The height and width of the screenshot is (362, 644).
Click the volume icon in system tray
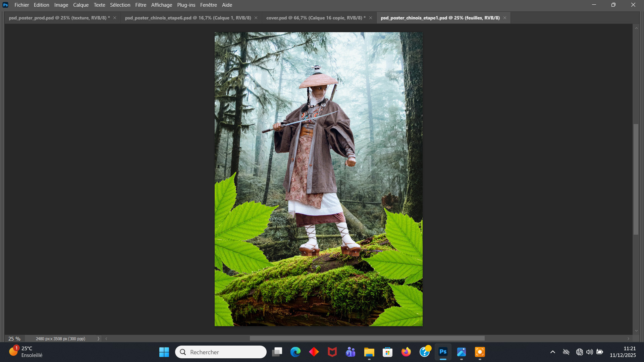pos(589,352)
